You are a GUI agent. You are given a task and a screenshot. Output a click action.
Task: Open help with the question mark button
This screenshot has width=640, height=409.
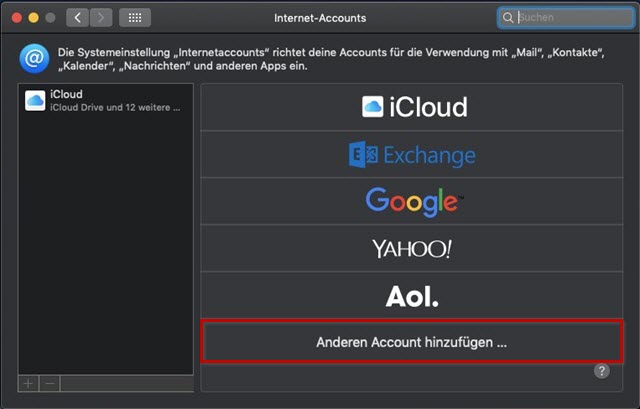601,371
